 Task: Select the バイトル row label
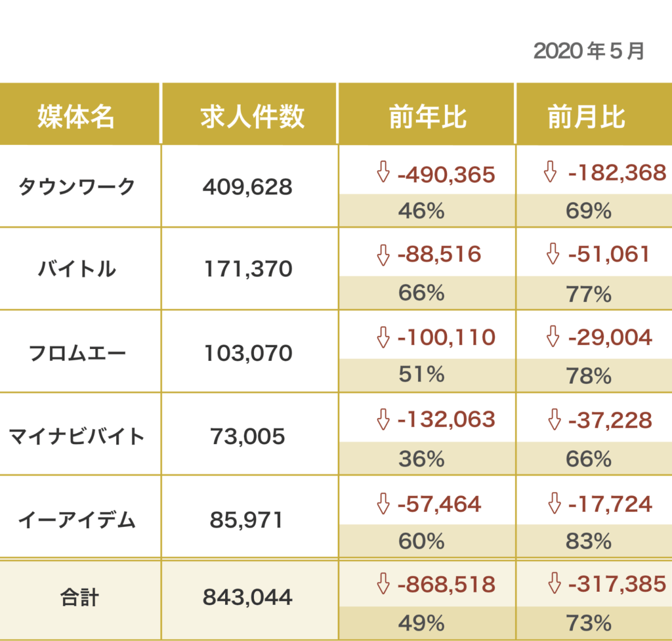pos(77,269)
